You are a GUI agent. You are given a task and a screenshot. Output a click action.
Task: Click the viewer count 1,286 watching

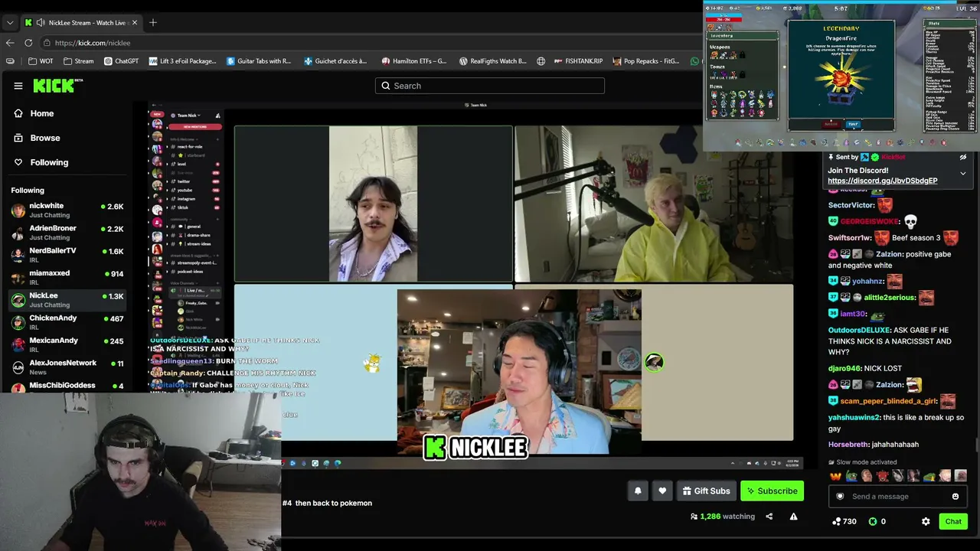(722, 517)
